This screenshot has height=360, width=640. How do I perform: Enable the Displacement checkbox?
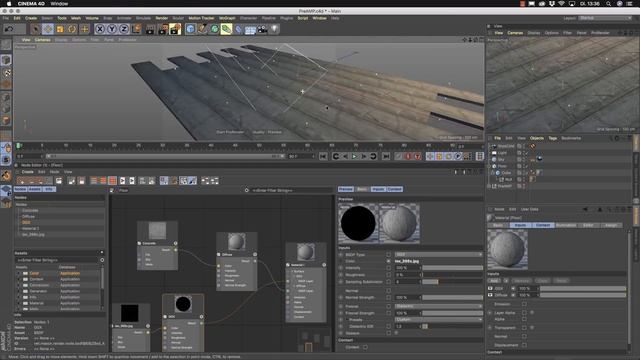point(524,345)
